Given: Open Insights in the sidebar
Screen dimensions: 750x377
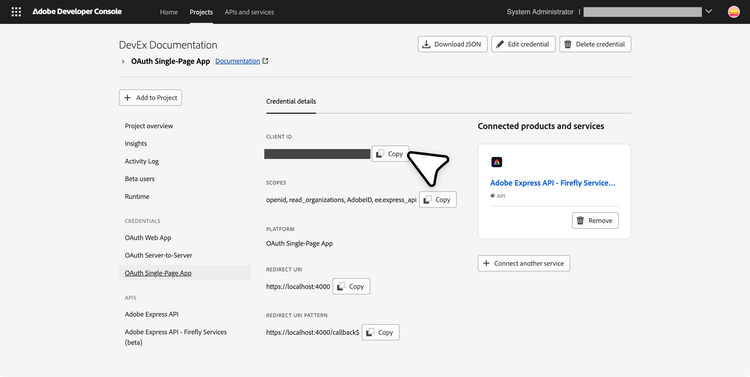Looking at the screenshot, I should tap(136, 144).
